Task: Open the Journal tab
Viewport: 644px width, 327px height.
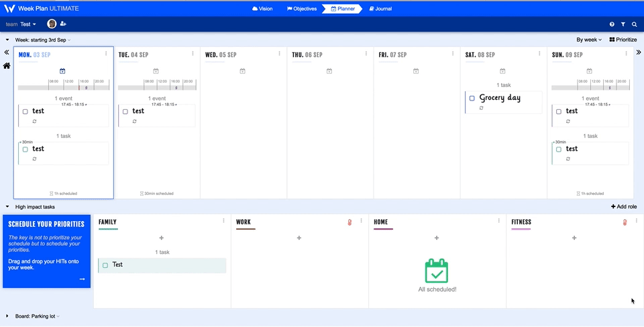Action: pyautogui.click(x=380, y=9)
